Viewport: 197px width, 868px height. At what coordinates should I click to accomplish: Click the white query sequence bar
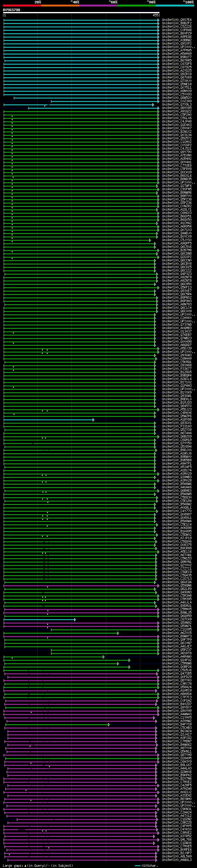(x=81, y=13)
